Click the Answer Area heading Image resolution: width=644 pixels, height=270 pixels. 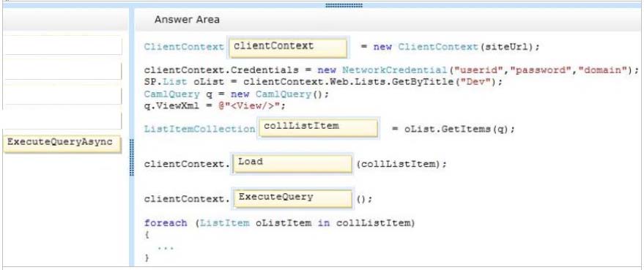(x=187, y=20)
